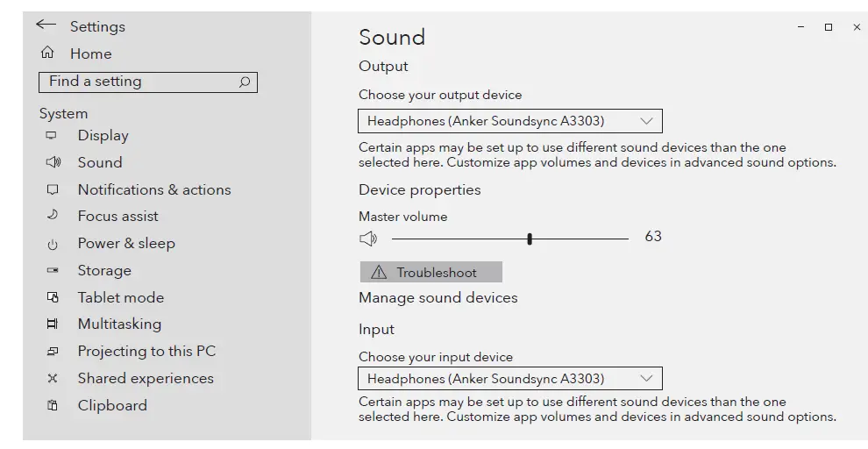Click the back arrow icon
This screenshot has height=449, width=868.
click(46, 25)
